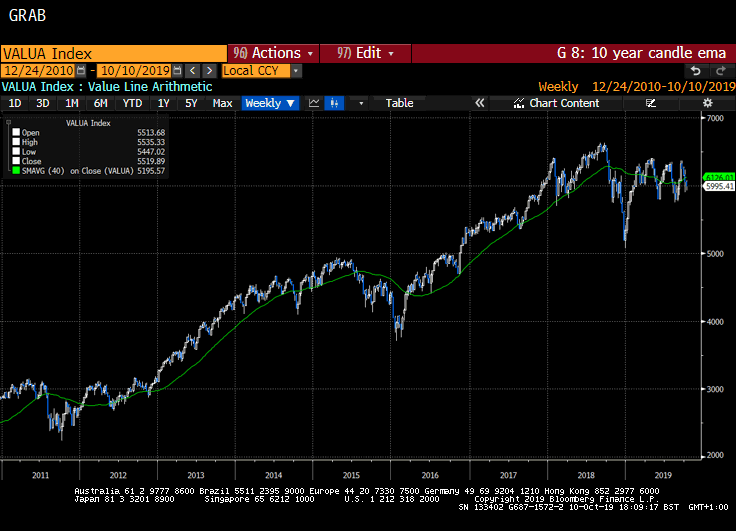The height and width of the screenshot is (531, 736).
Task: Switch to candlestick chart type
Action: click(334, 103)
